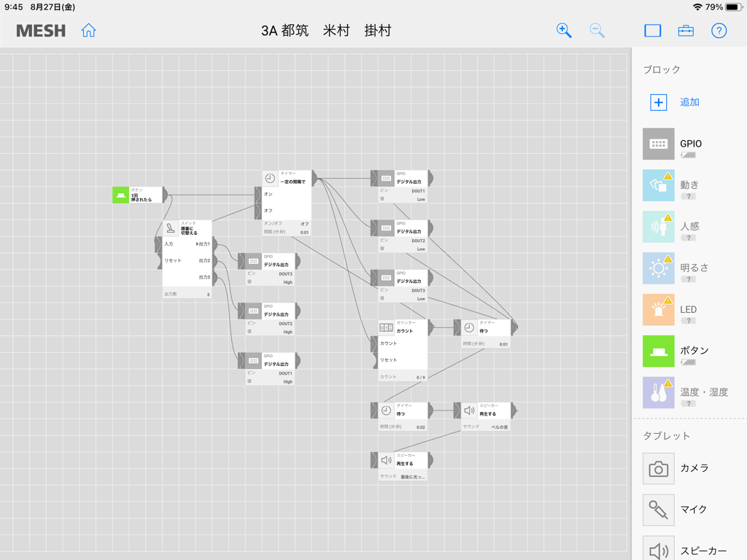This screenshot has width=747, height=560.
Task: Tap the オン input of the interval timer
Action: 259,194
